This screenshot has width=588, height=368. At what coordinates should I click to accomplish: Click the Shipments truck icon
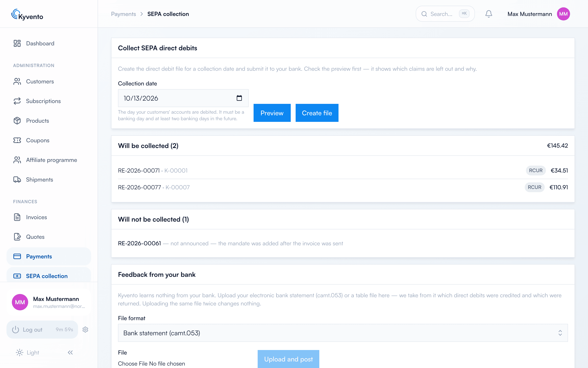click(x=17, y=179)
